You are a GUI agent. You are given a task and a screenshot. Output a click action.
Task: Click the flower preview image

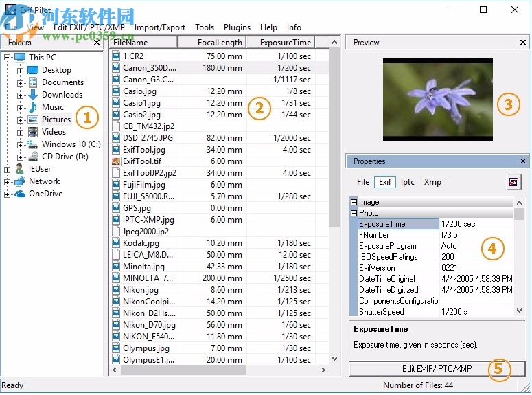click(438, 100)
